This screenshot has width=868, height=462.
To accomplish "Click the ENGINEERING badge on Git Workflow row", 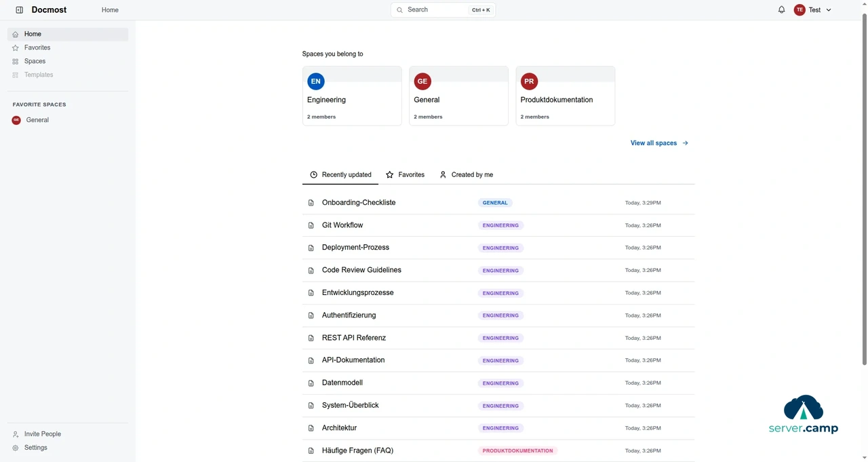I will [500, 225].
